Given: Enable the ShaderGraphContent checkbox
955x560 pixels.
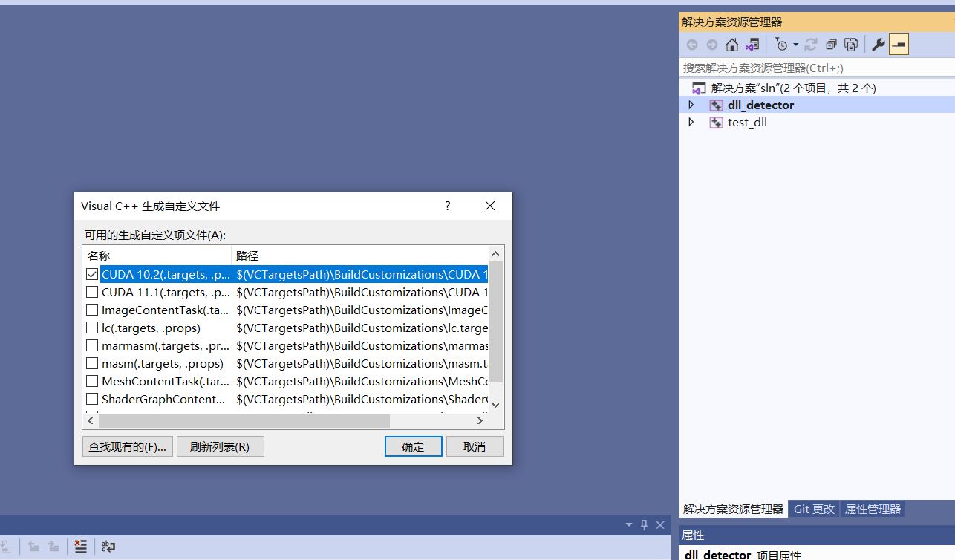Looking at the screenshot, I should coord(92,399).
